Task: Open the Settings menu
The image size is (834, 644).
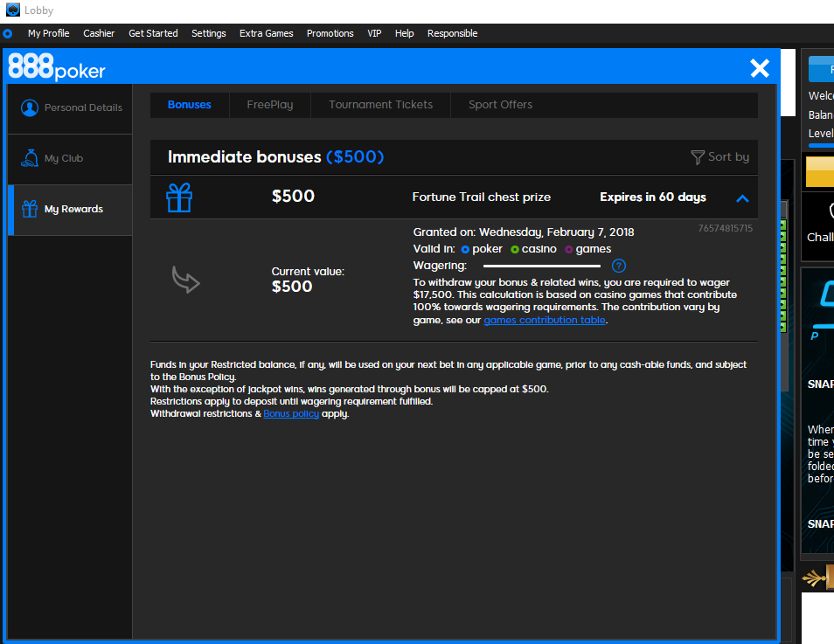Action: pyautogui.click(x=208, y=33)
